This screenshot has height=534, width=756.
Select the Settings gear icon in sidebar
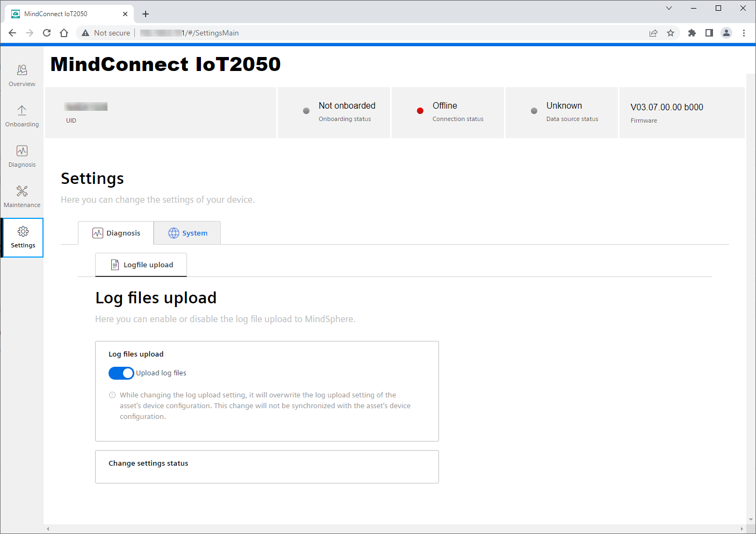point(23,231)
